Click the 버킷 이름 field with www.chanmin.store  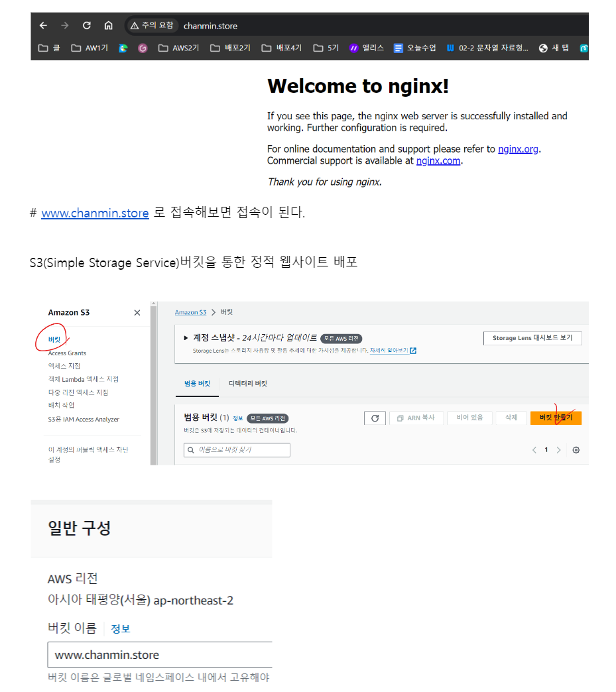[160, 655]
